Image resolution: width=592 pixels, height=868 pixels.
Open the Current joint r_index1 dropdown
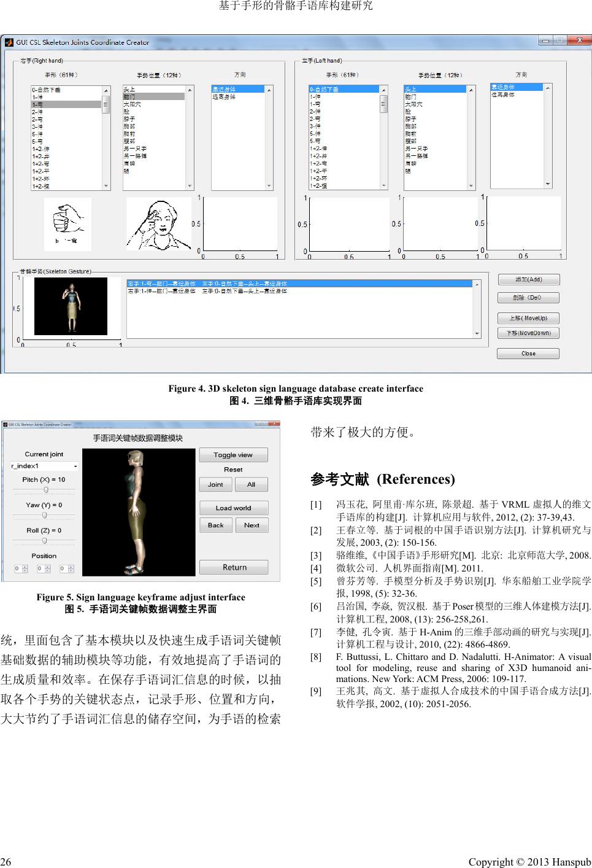75,466
